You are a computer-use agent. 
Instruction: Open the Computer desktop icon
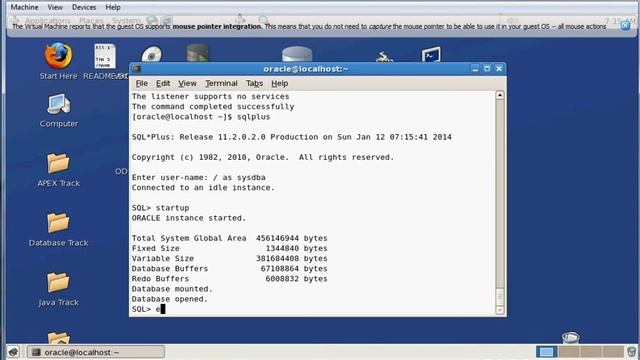58,104
